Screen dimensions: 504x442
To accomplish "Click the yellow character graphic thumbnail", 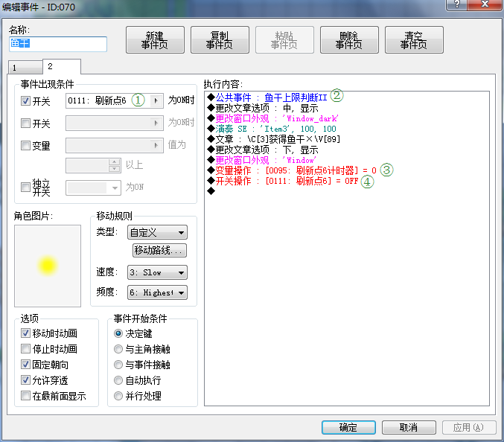I will point(47,266).
